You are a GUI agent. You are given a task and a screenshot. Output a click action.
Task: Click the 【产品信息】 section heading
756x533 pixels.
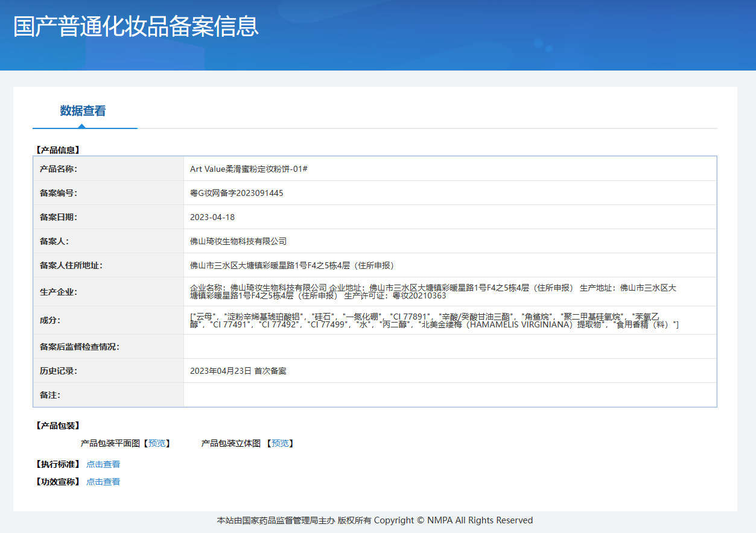click(x=57, y=150)
